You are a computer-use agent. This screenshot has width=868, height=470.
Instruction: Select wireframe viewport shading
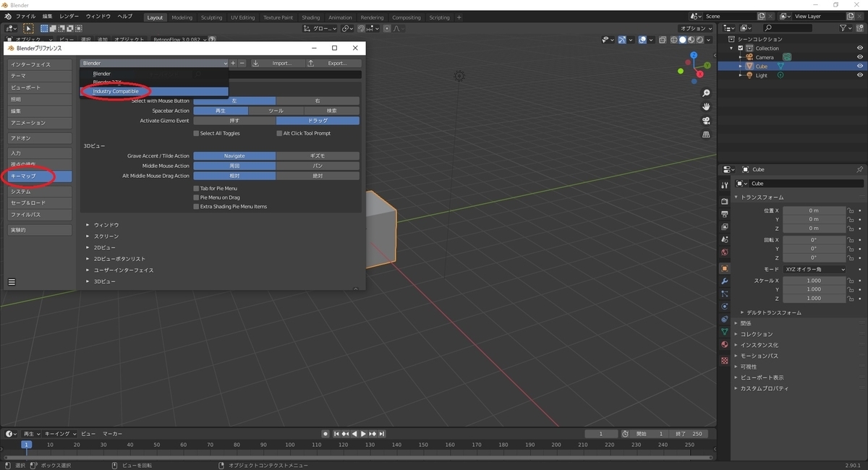click(x=674, y=40)
